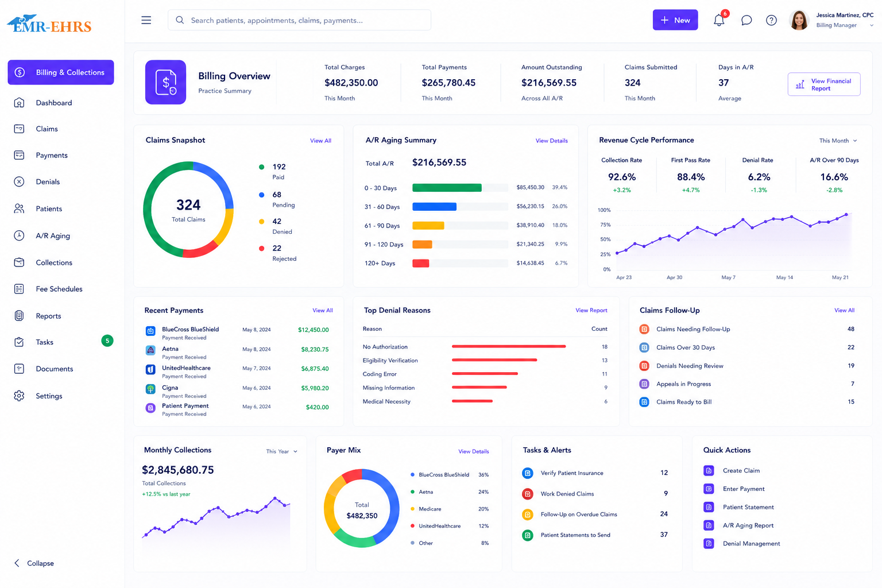The height and width of the screenshot is (588, 882).
Task: Click the green Paid legend dot
Action: 261,167
